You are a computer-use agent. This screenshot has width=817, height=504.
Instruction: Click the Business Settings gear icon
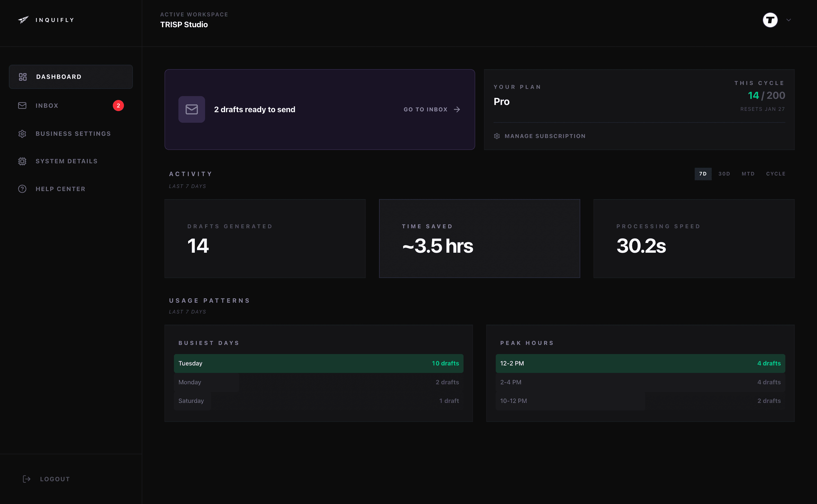point(22,133)
